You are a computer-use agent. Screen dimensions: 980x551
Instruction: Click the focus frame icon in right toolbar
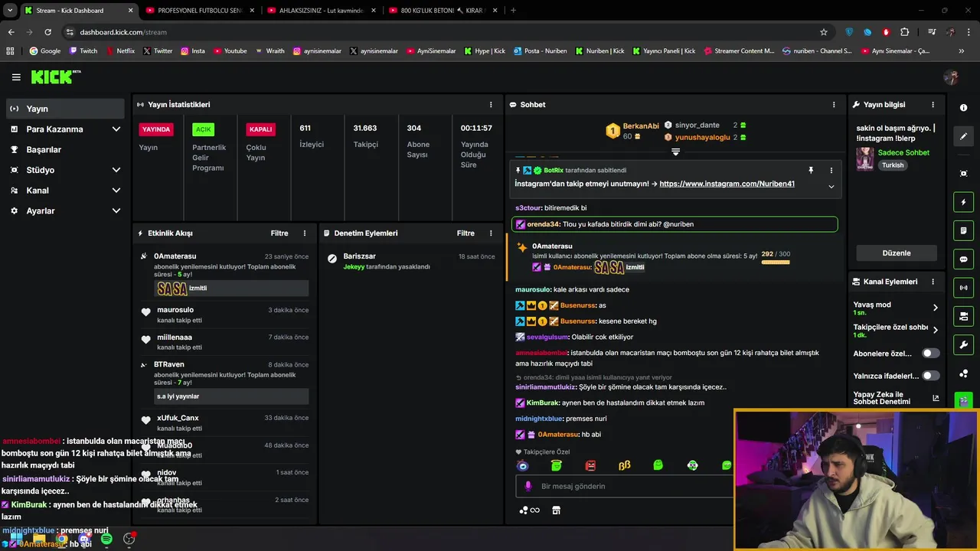(x=963, y=174)
